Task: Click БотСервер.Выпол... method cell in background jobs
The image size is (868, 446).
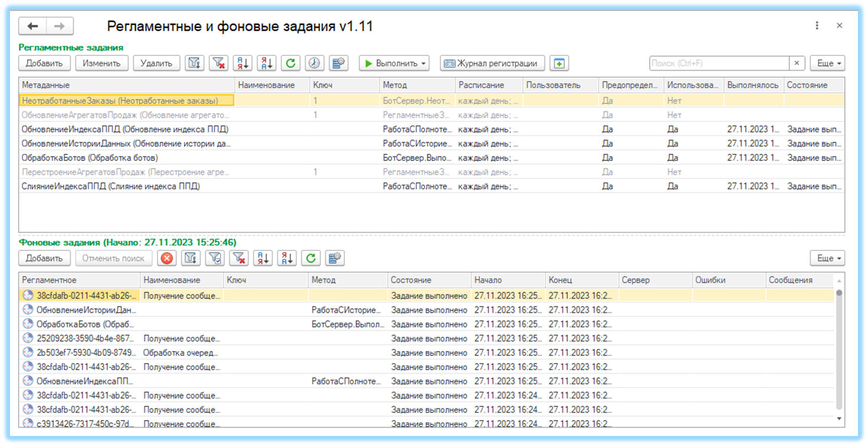Action: coord(348,324)
